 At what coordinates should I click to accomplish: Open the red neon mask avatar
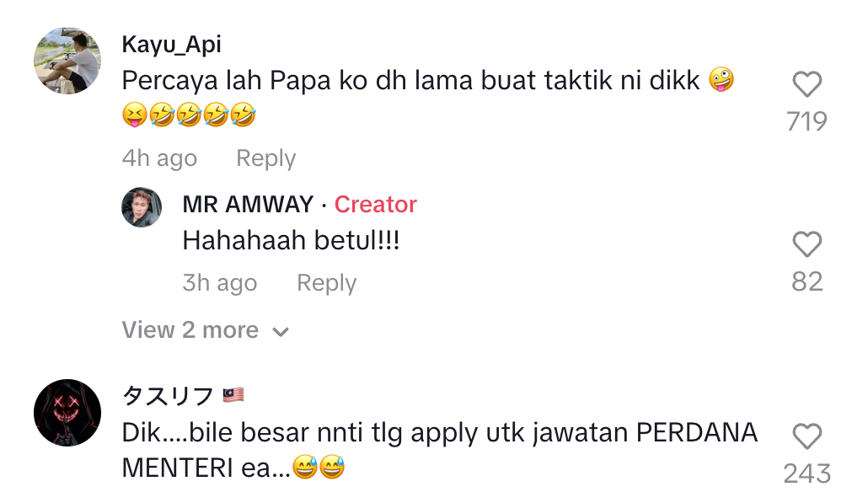(67, 413)
